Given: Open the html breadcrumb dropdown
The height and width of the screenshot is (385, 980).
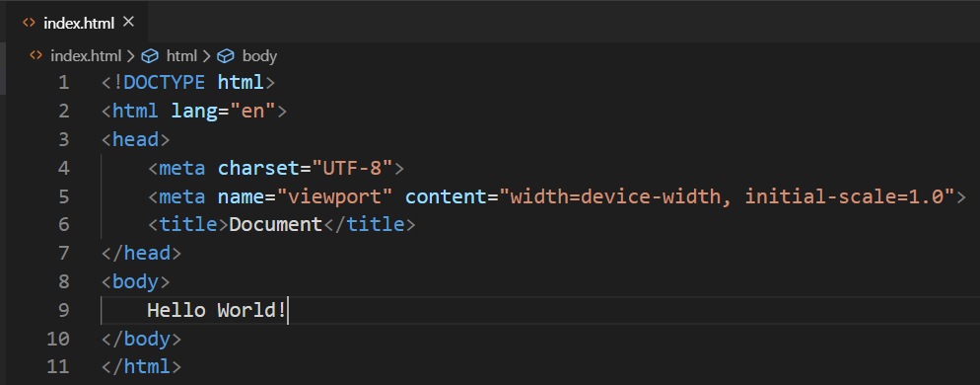Looking at the screenshot, I should (181, 55).
